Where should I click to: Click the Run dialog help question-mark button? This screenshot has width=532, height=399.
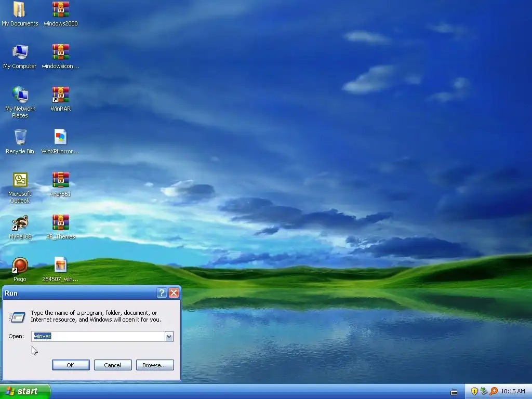[x=162, y=293]
